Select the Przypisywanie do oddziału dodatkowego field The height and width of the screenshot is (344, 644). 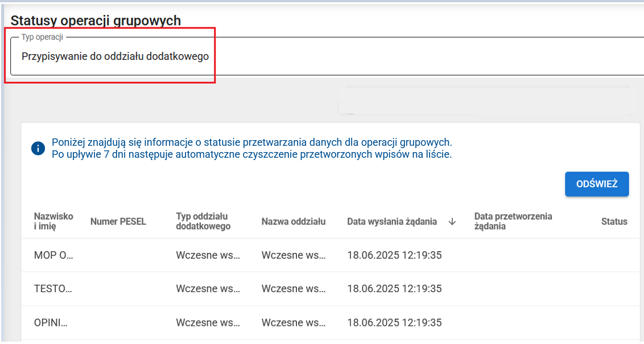(114, 56)
